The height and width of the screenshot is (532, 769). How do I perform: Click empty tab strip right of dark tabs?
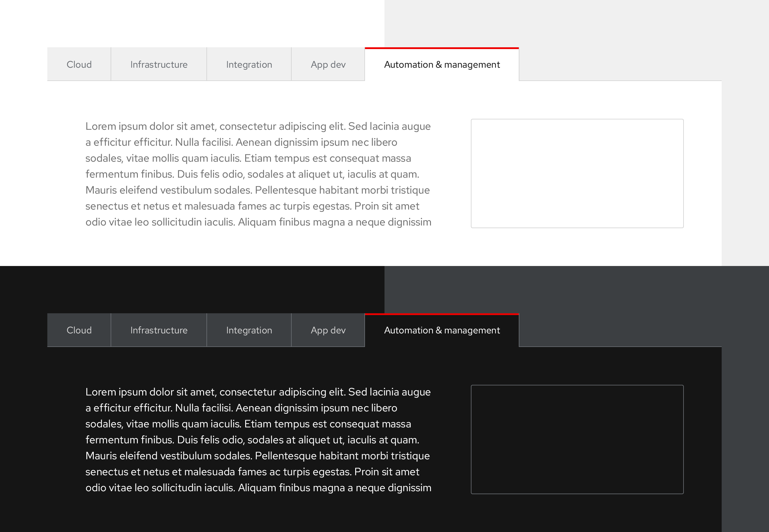point(620,330)
